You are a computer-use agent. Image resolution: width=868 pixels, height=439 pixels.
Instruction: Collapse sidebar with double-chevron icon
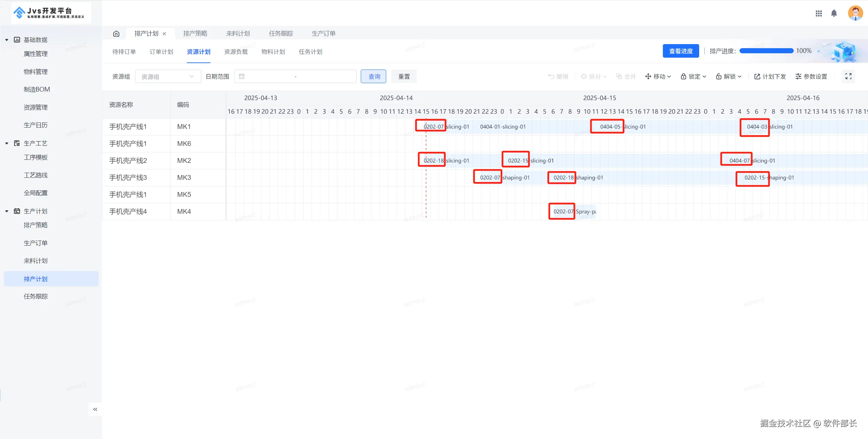point(95,409)
